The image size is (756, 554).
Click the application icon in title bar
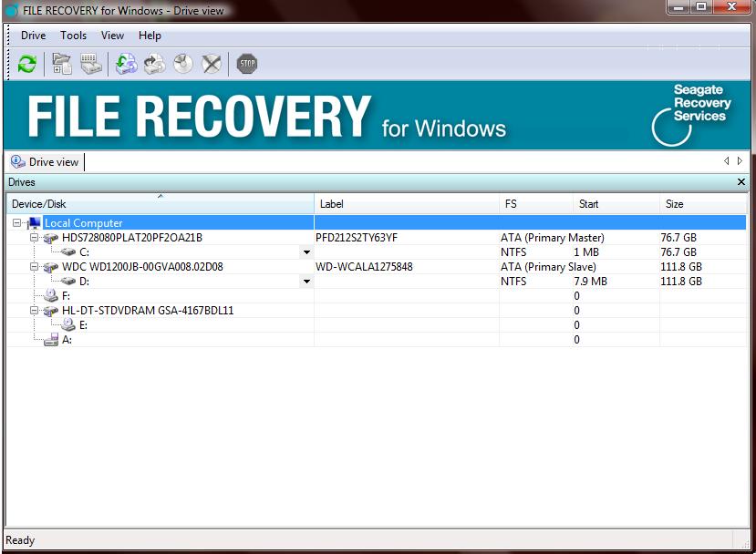click(x=13, y=10)
